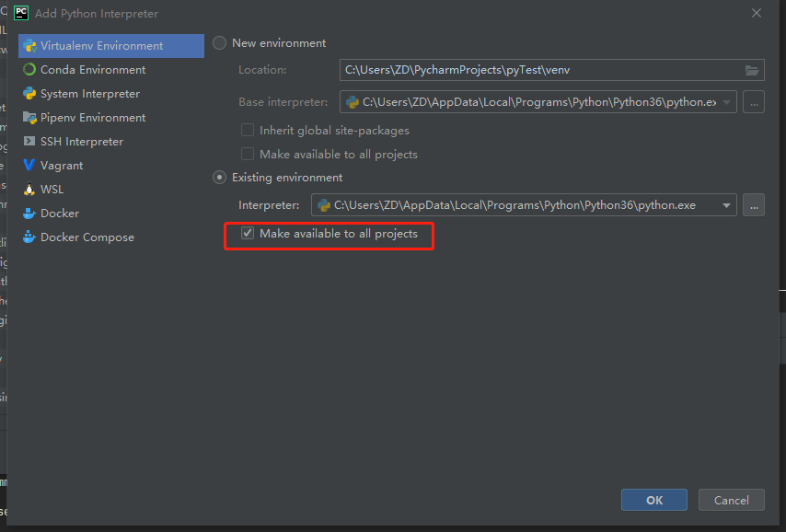The width and height of the screenshot is (786, 532).
Task: Click the ellipsis button beside Base interpreter
Action: (754, 102)
